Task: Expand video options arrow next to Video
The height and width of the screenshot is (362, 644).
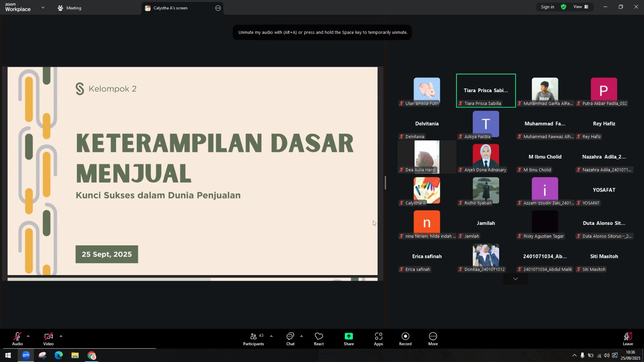Action: [61, 336]
